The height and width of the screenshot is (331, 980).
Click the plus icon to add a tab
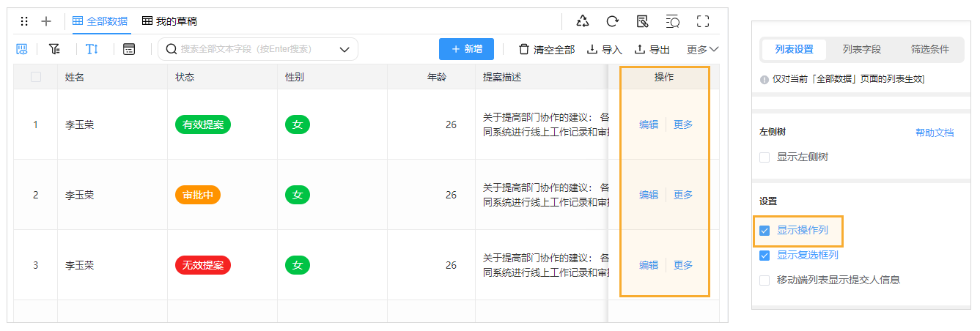click(46, 21)
